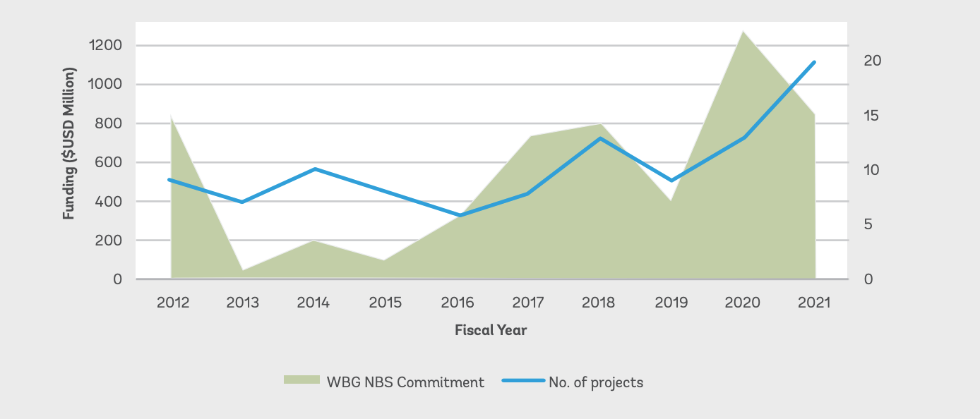
Task: Click the blue No. of projects legend line
Action: (x=522, y=381)
